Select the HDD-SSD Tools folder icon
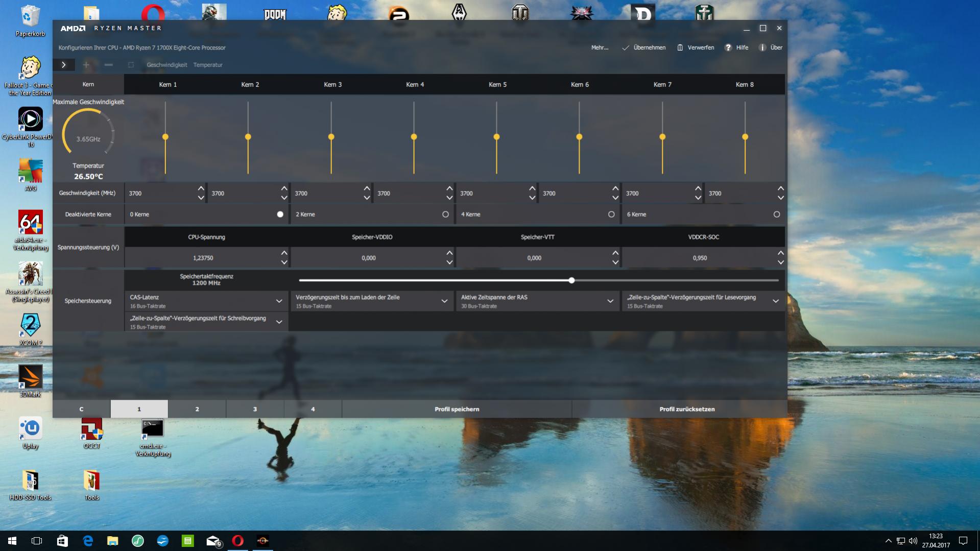The height and width of the screenshot is (551, 980). [31, 484]
